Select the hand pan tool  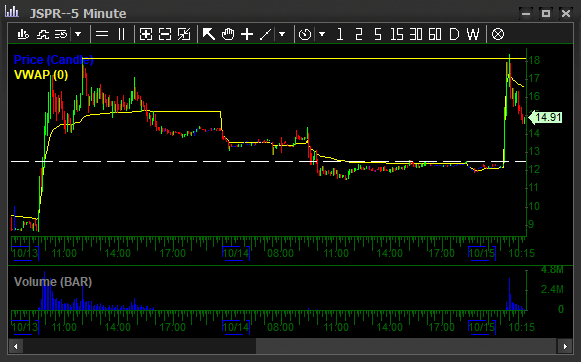click(228, 34)
